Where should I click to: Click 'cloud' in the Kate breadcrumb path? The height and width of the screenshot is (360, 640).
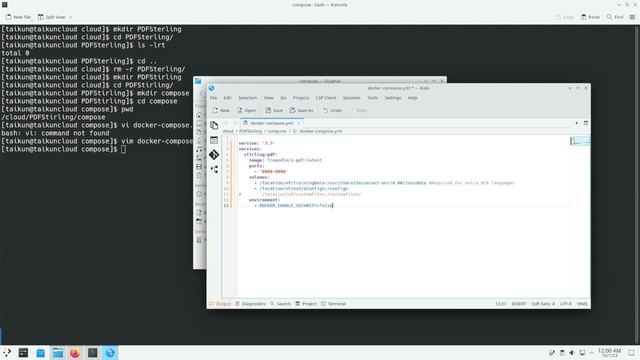(228, 131)
